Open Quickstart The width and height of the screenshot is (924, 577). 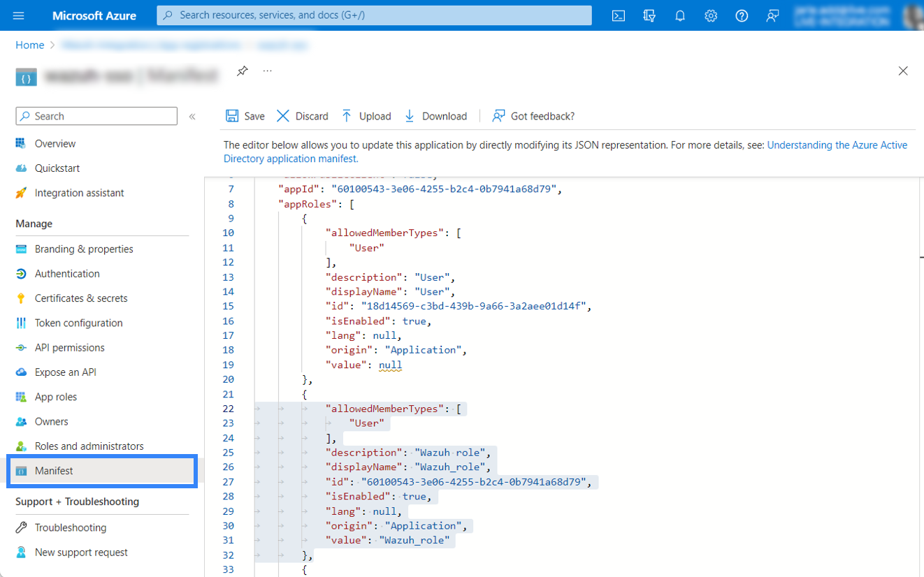(x=57, y=168)
